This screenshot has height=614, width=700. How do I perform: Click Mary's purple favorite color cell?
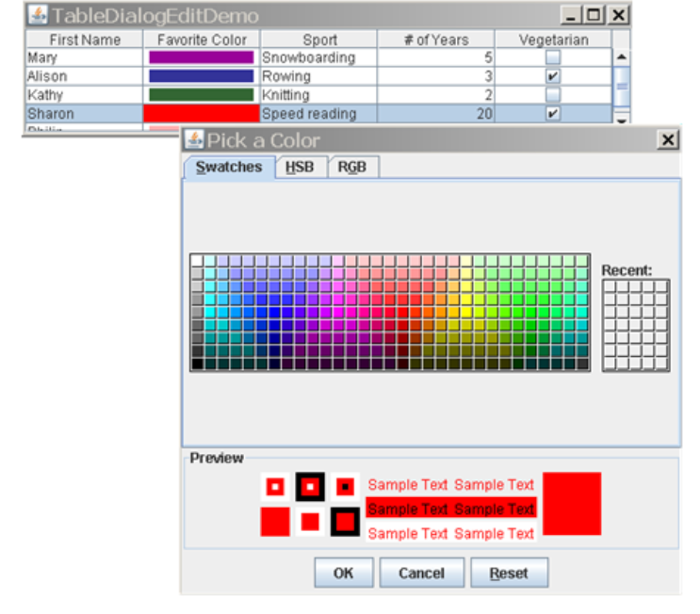[x=202, y=57]
